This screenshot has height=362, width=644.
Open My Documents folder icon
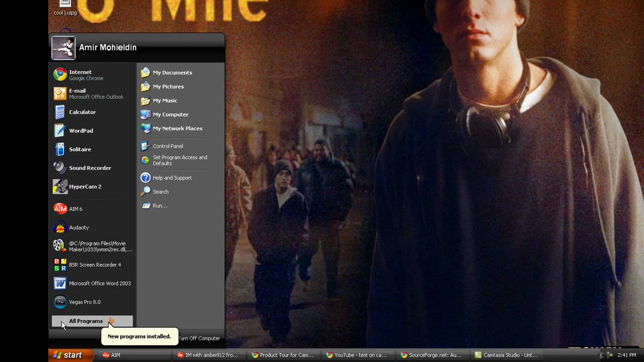tap(145, 72)
